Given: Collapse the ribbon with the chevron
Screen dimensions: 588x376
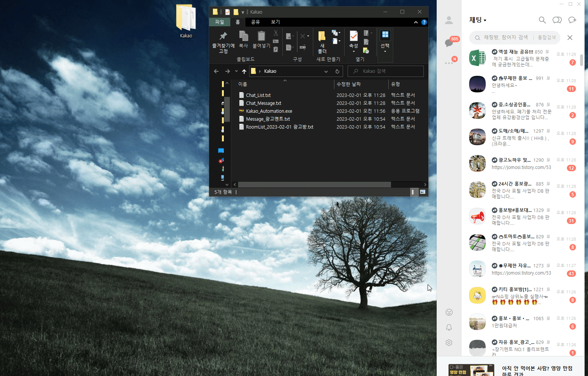Looking at the screenshot, I should [416, 22].
